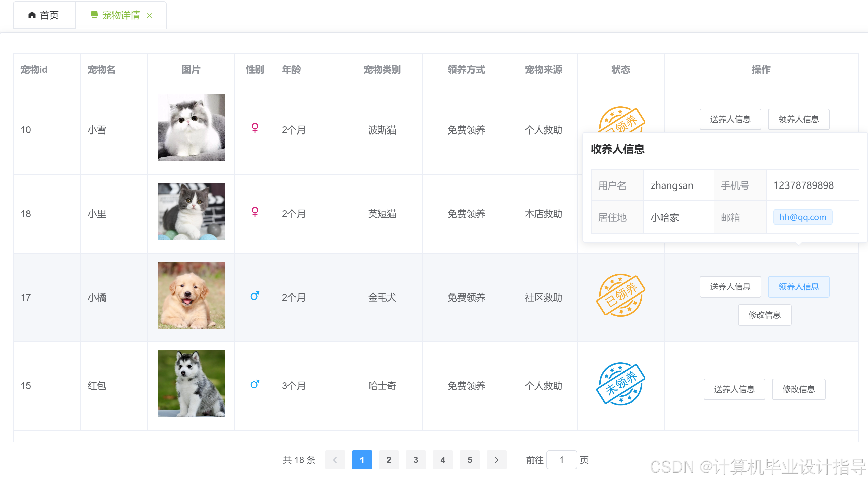Viewport: 868px width, 481px height.
Task: Select page 4 in pagination
Action: point(443,460)
